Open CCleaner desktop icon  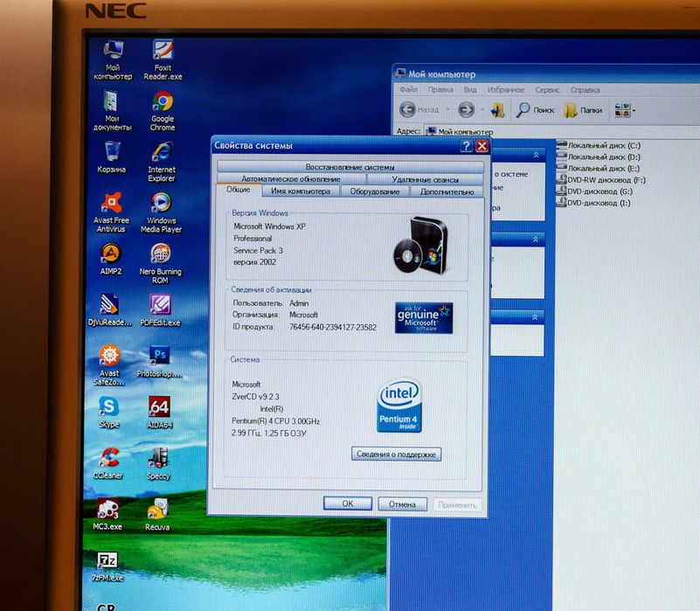pos(108,463)
